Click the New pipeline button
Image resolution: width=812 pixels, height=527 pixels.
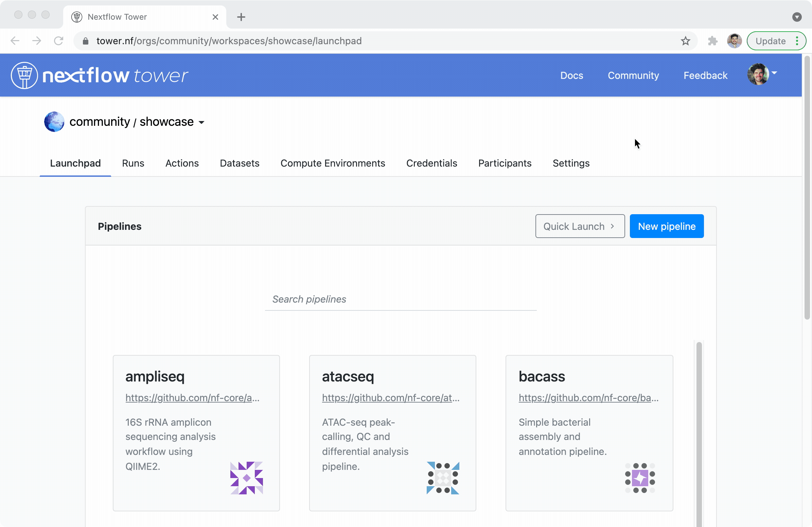pos(666,226)
